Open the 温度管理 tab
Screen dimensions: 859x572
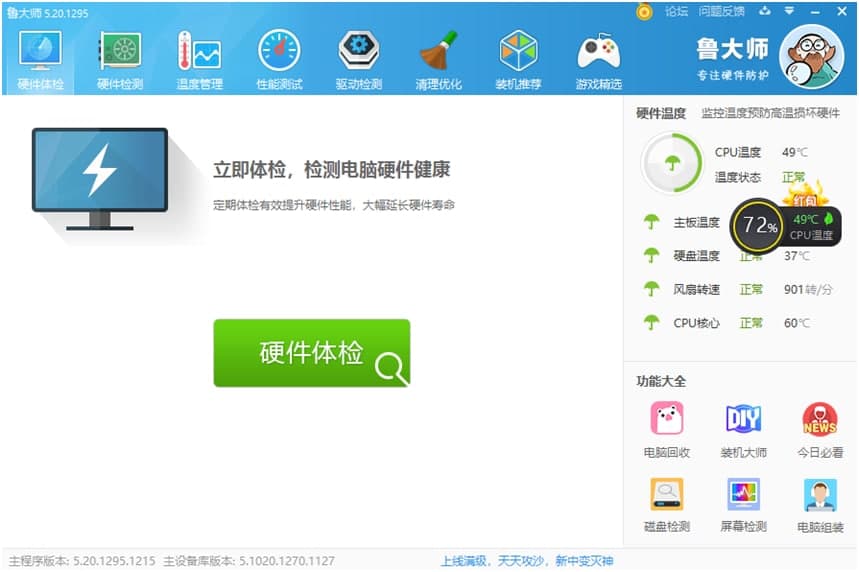point(199,59)
